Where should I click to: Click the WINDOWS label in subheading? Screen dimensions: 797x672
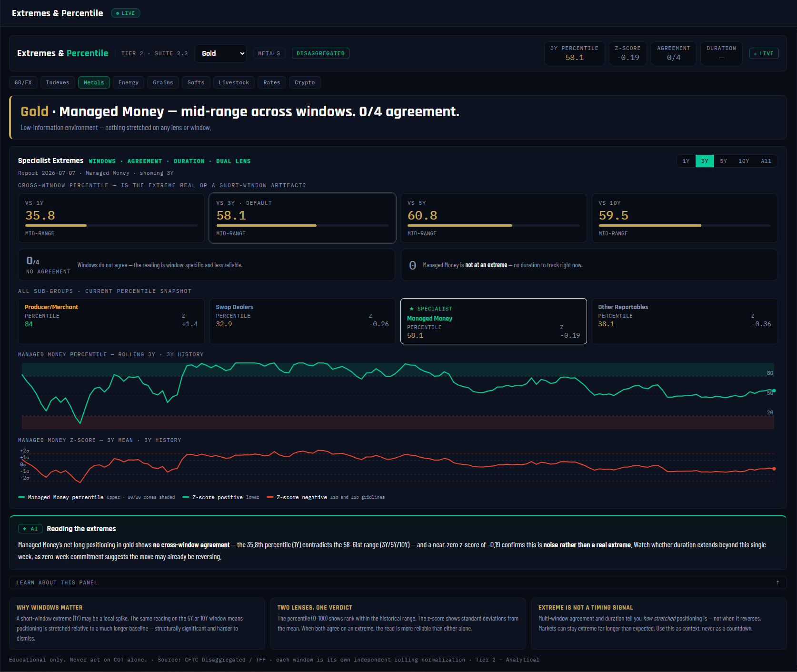click(x=102, y=161)
